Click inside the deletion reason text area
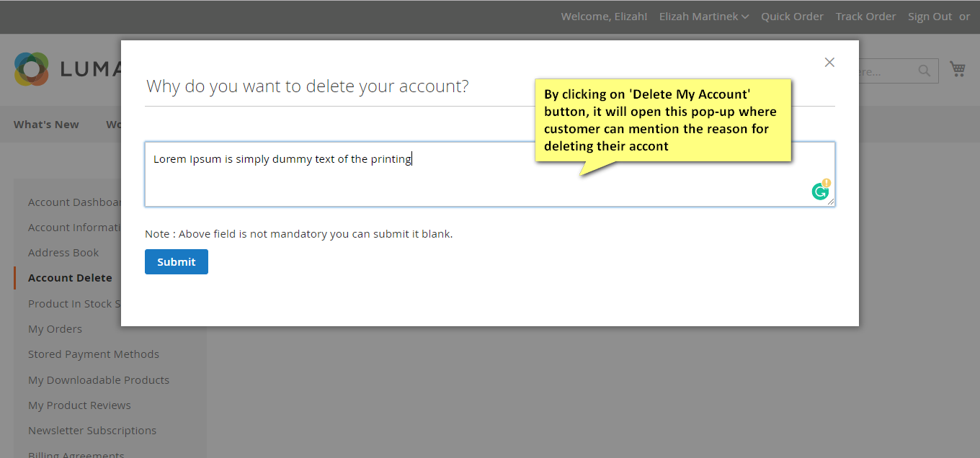Screen dimensions: 980x458 [490, 174]
